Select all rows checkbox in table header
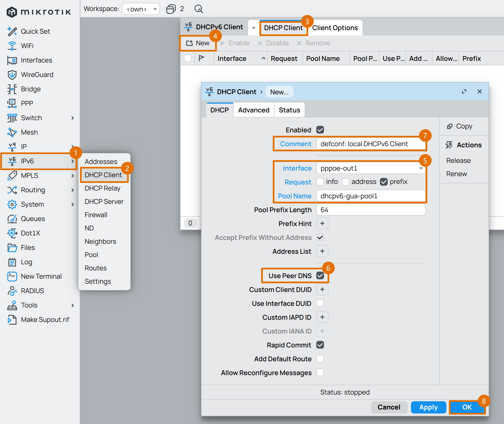Image resolution: width=504 pixels, height=424 pixels. [188, 58]
